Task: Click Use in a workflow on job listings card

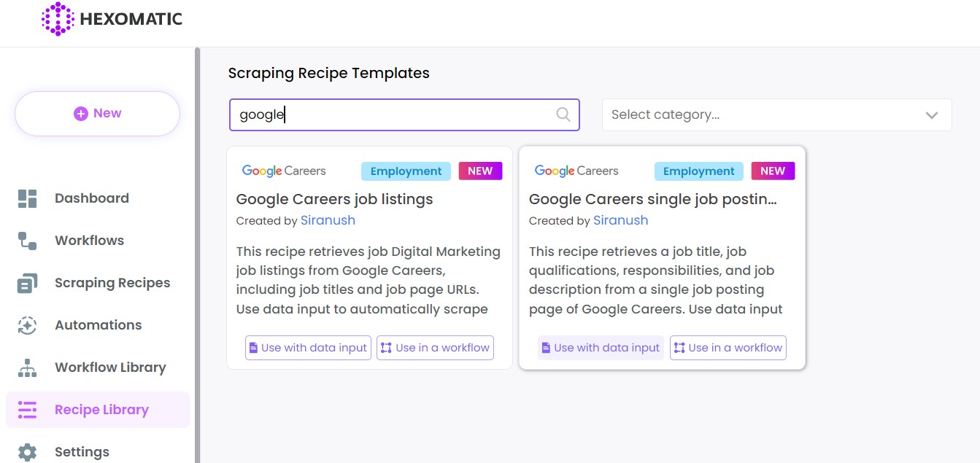Action: (x=435, y=348)
